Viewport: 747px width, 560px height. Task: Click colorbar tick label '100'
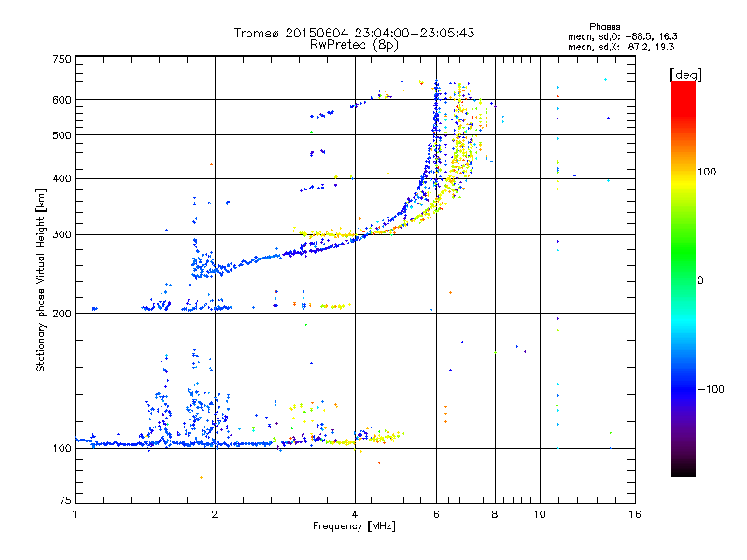coord(707,172)
